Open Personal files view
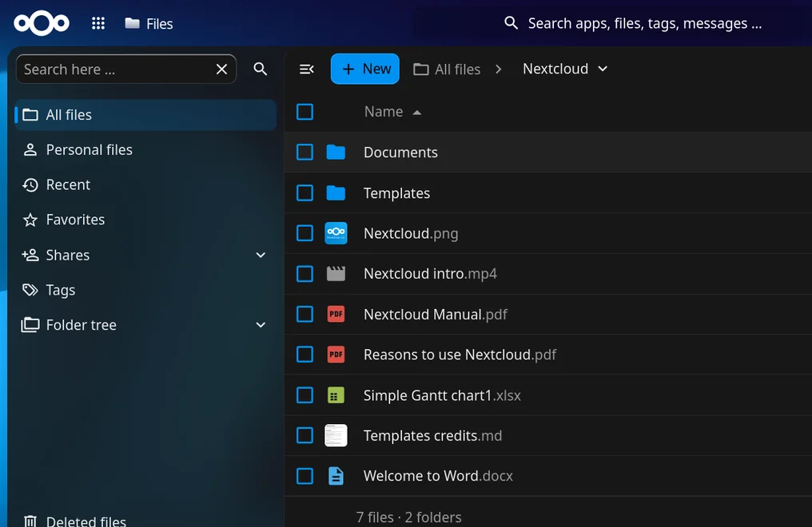This screenshot has width=812, height=527. coord(145,150)
